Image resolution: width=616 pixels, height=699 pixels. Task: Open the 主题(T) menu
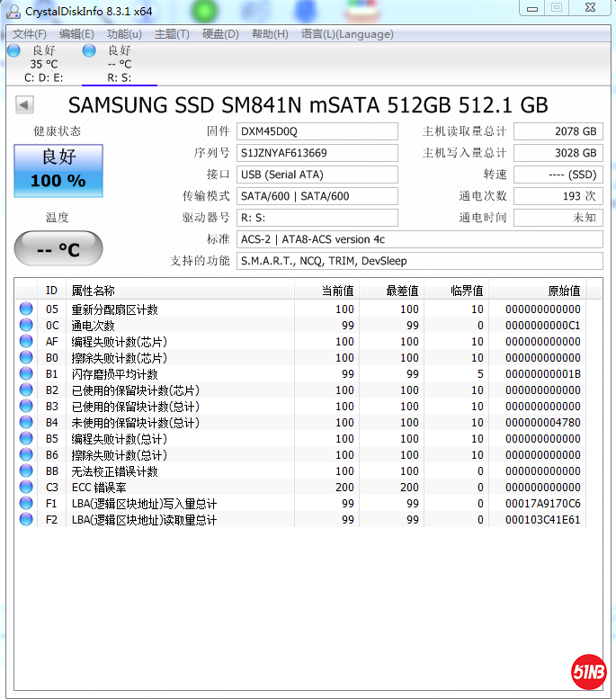(172, 34)
